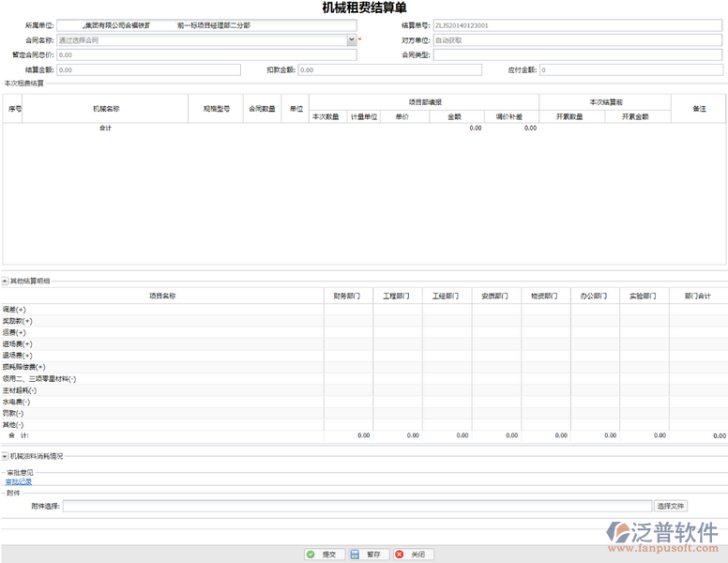
Task: Click the 办公部门 column header
Action: coord(595,296)
